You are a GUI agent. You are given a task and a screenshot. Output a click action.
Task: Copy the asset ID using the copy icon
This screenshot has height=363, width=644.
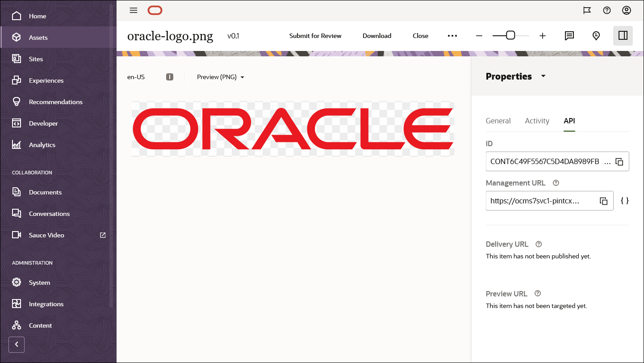620,162
